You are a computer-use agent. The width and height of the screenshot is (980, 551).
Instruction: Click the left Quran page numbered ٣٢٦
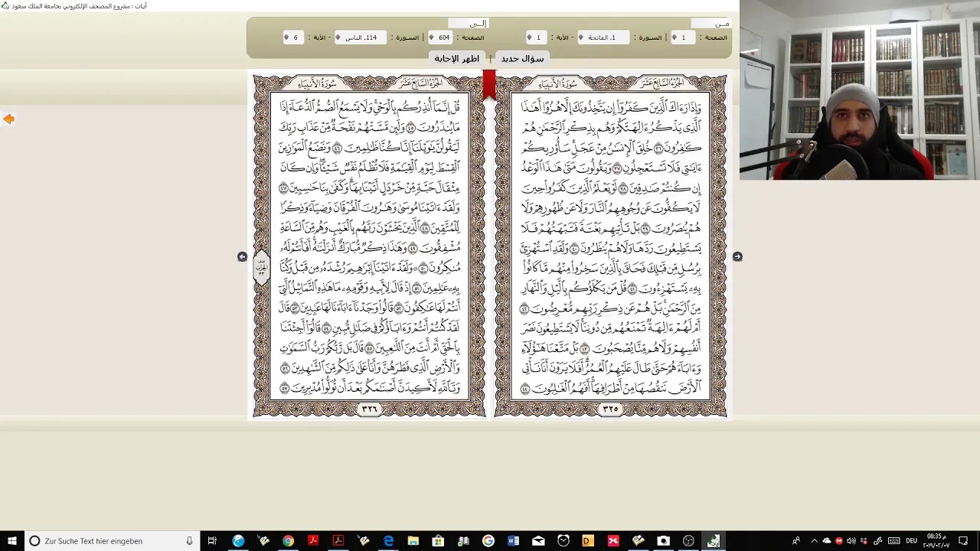click(369, 246)
